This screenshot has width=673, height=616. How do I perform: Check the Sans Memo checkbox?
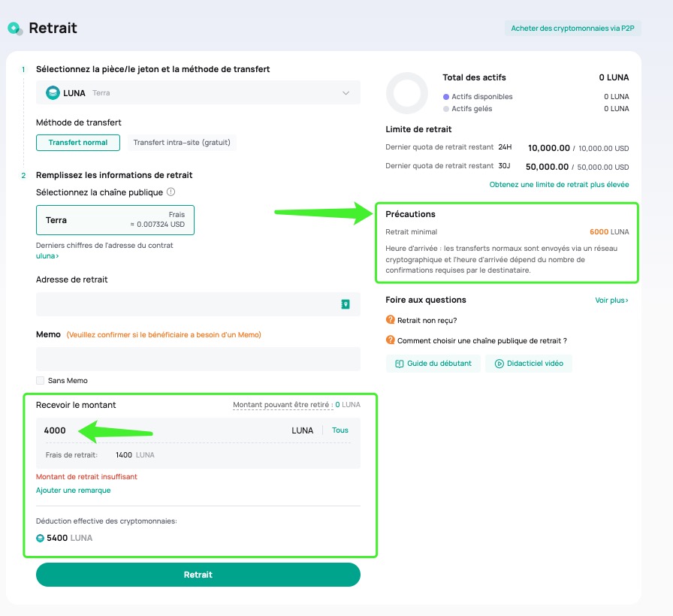pyautogui.click(x=41, y=380)
